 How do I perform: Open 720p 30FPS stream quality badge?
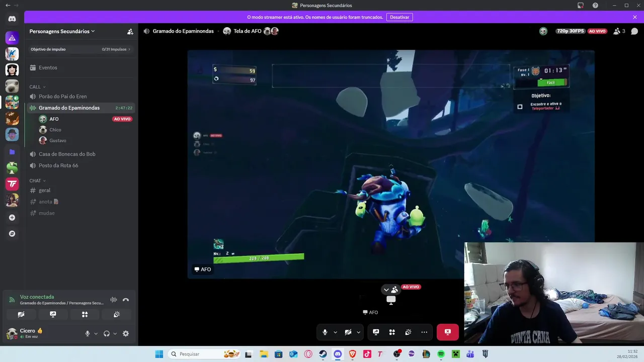click(x=571, y=31)
